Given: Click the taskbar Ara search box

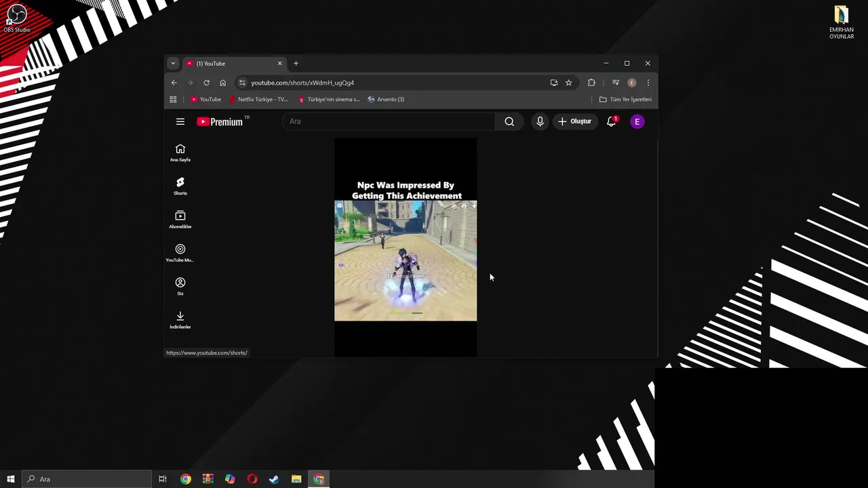Looking at the screenshot, I should point(87,479).
